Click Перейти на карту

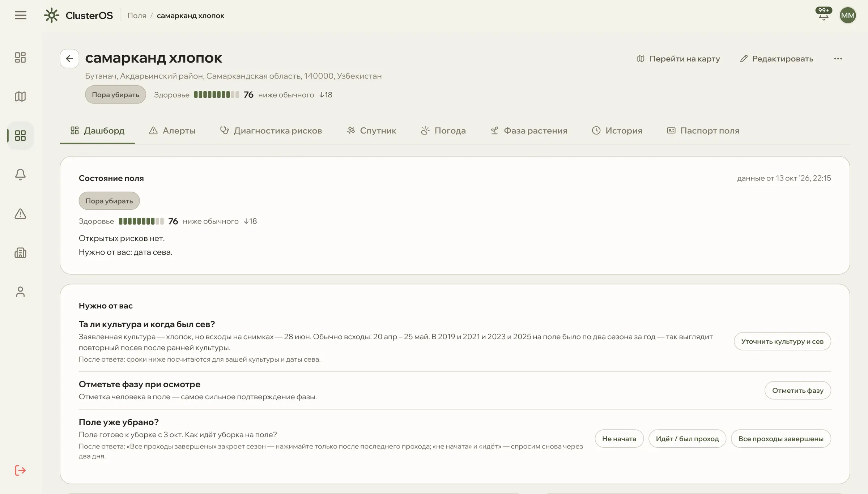678,59
